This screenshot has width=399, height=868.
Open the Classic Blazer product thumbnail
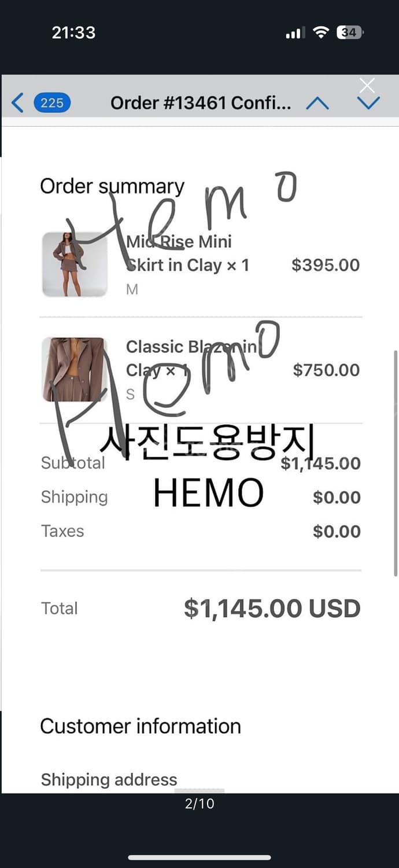pos(75,370)
